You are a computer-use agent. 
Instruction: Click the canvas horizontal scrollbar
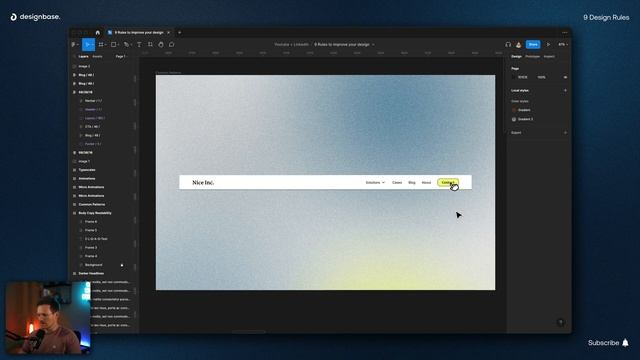(x=249, y=332)
